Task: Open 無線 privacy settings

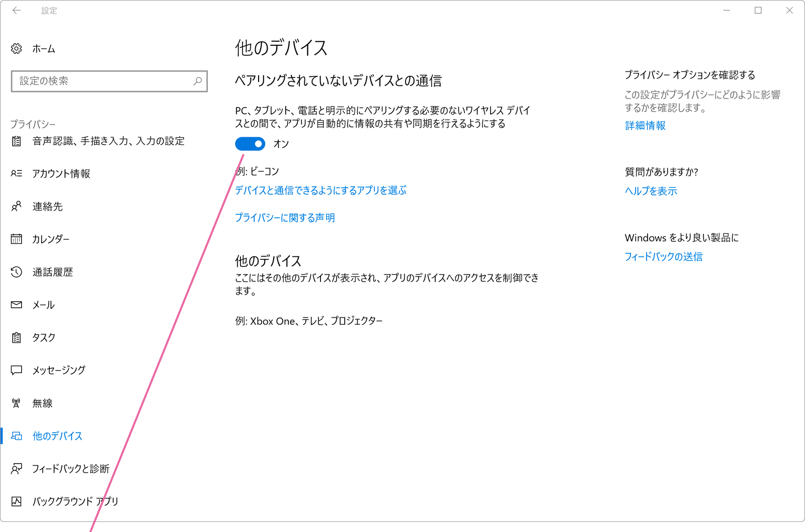Action: click(x=43, y=403)
